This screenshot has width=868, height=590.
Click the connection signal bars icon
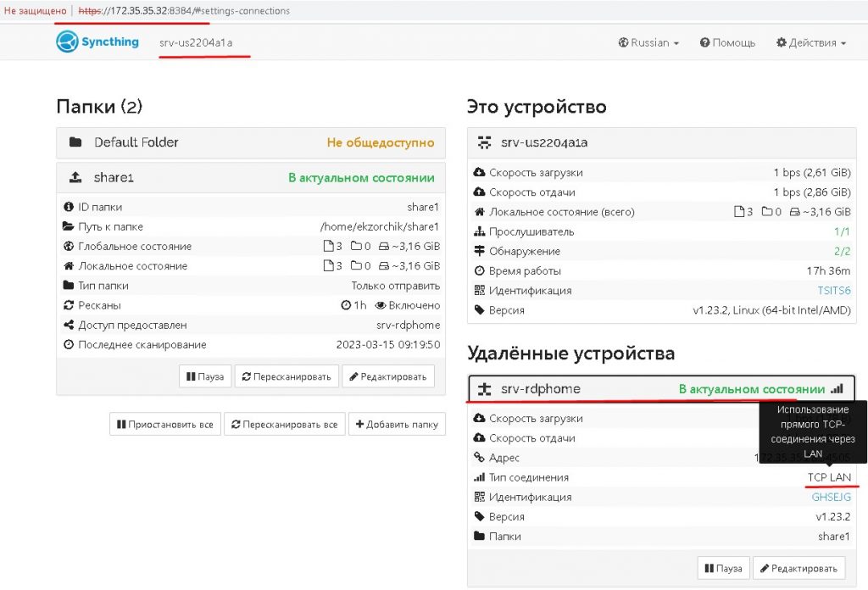click(837, 389)
